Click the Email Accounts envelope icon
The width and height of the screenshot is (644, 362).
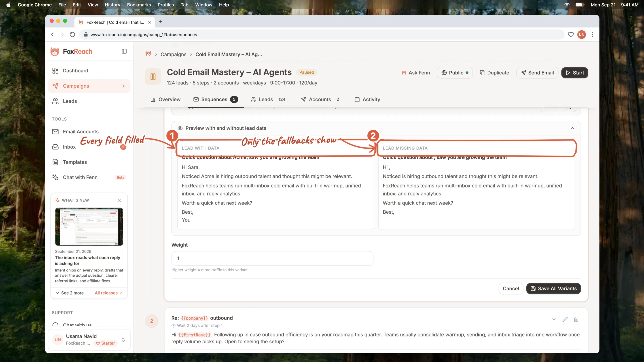point(55,132)
